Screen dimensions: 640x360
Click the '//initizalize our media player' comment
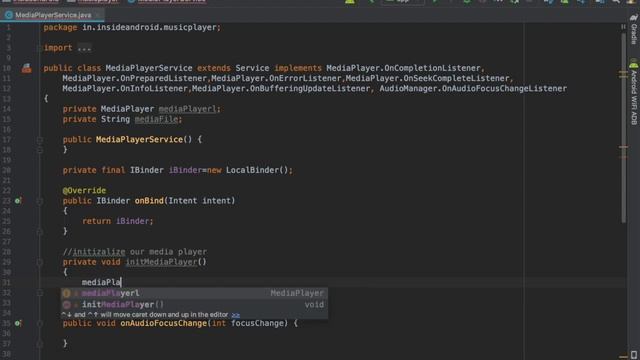coord(135,252)
